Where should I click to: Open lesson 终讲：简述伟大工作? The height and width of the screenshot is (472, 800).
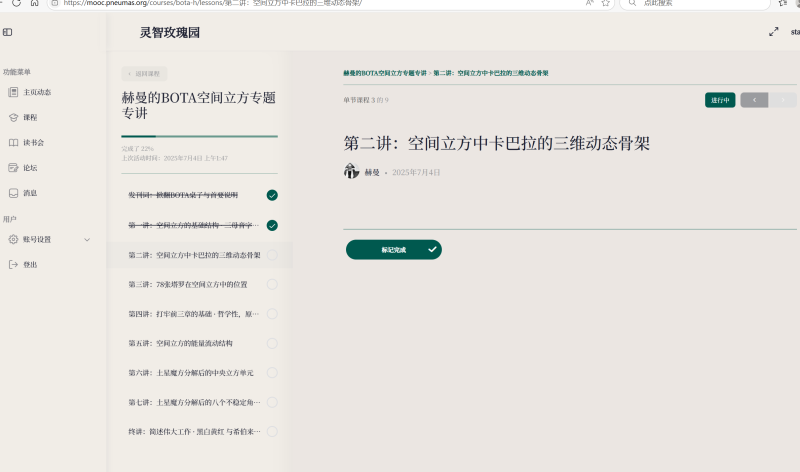pyautogui.click(x=194, y=432)
